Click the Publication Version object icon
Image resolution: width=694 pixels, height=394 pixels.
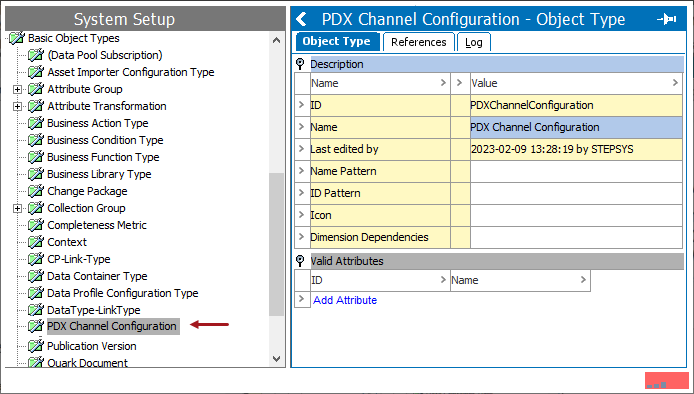[36, 346]
